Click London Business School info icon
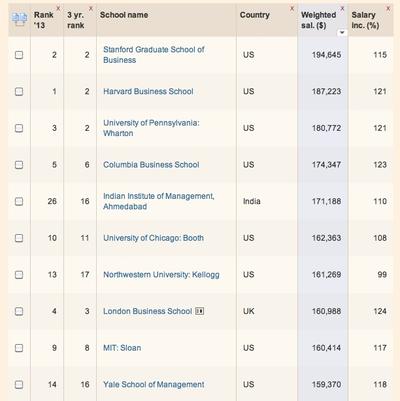 tap(200, 311)
